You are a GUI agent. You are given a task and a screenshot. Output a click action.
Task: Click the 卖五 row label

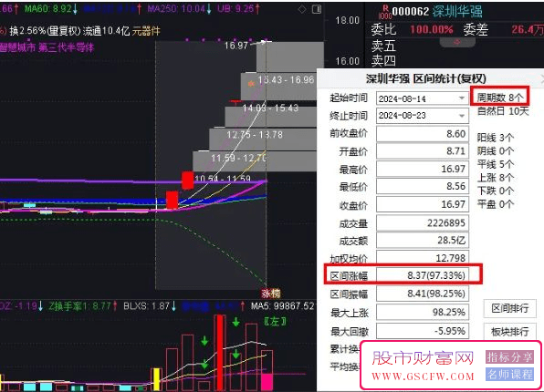[x=383, y=46]
